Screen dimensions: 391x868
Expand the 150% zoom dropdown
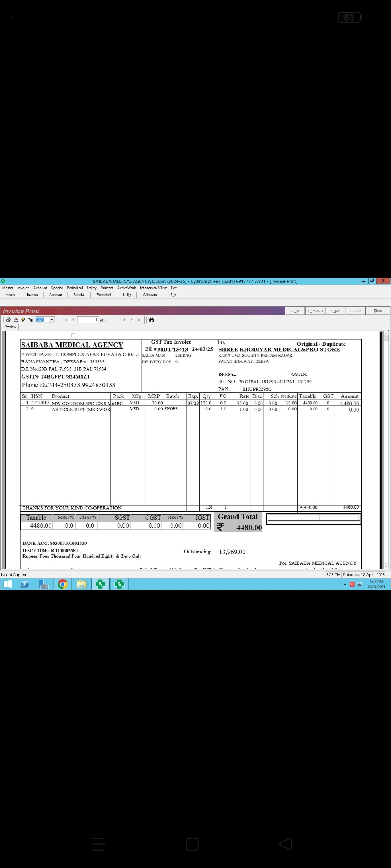[52, 320]
